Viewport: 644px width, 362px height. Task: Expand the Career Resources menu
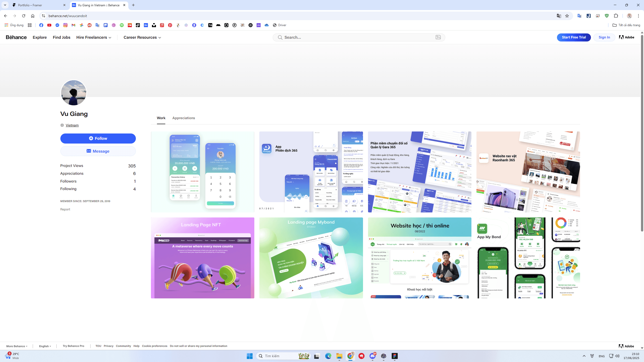point(142,37)
